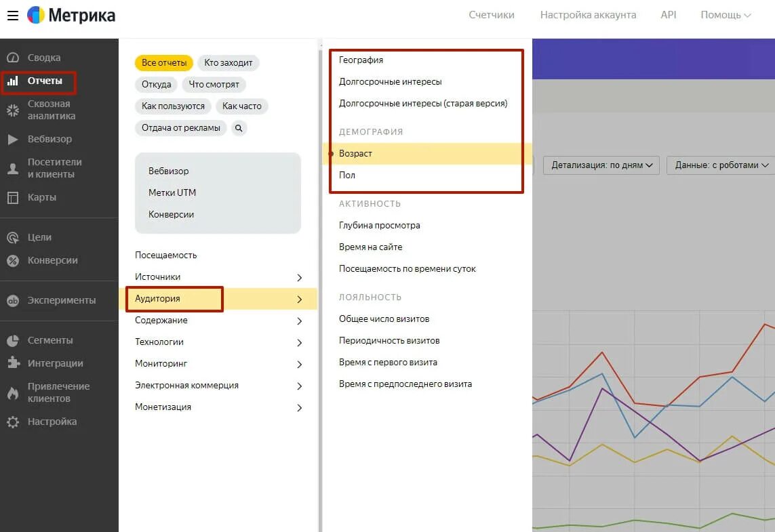
Task: Open the Технологии reports category
Action: pyautogui.click(x=159, y=342)
